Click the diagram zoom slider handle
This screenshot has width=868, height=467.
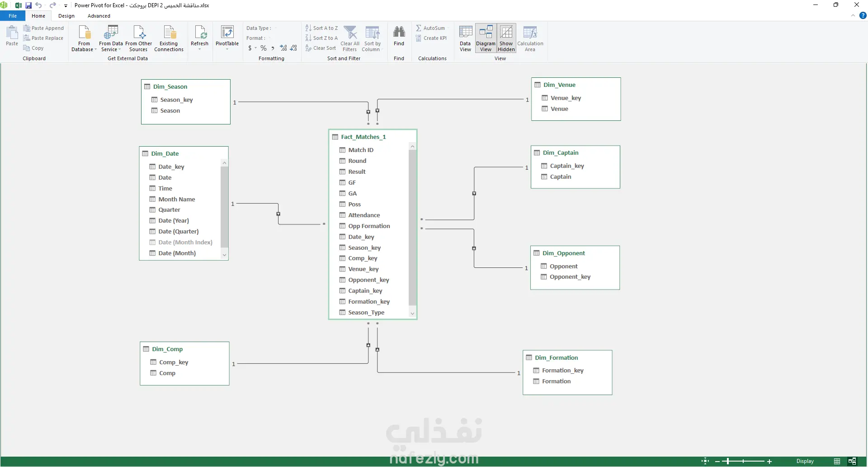(x=728, y=462)
